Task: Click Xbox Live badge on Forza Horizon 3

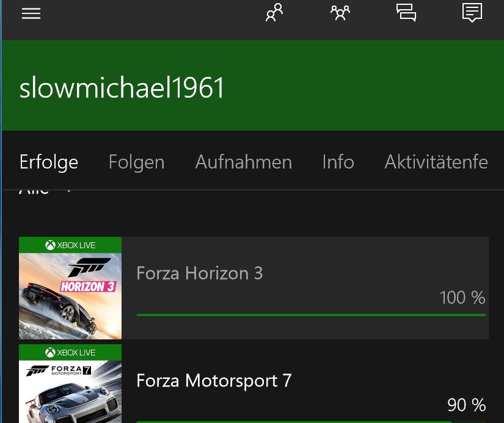Action: 70,245
